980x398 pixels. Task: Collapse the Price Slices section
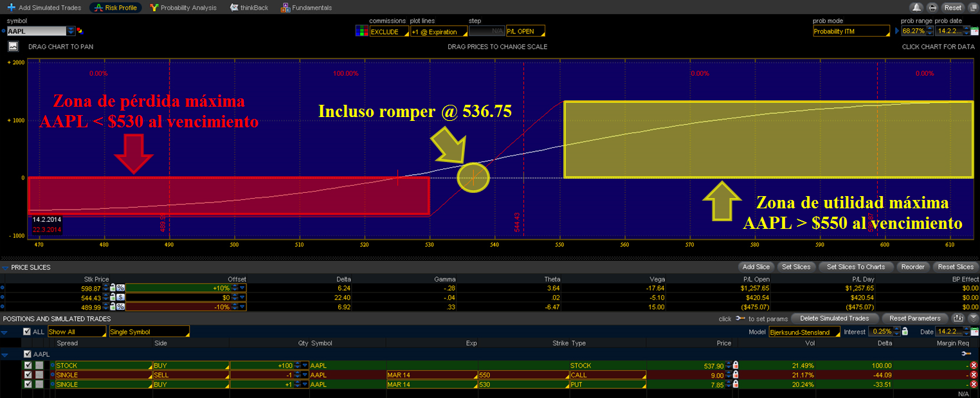pos(6,267)
